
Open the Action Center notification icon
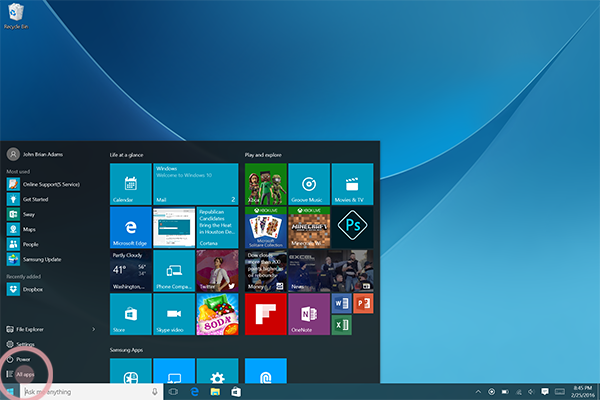click(x=545, y=392)
